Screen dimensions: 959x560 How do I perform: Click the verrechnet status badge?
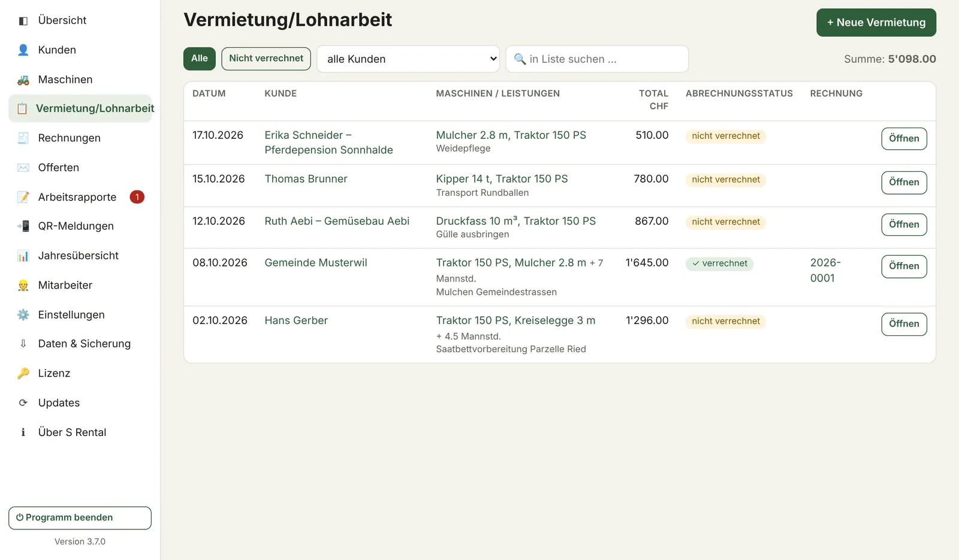[719, 264]
